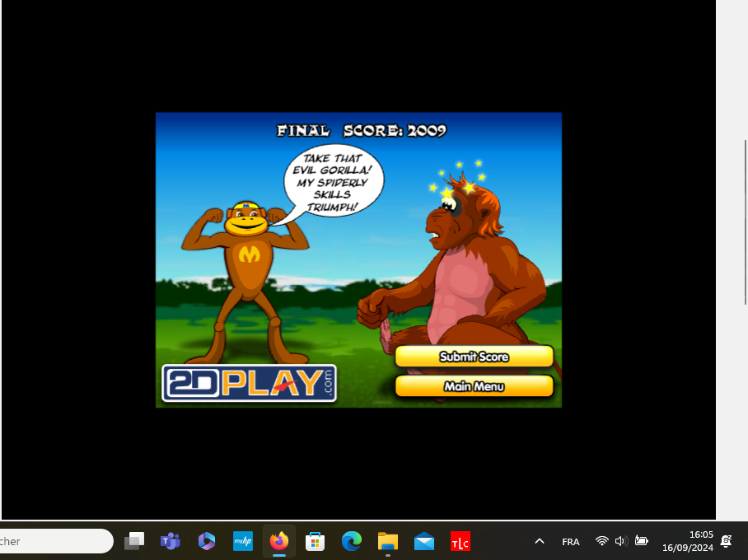
Task: Return to Main Menu in the game
Action: pyautogui.click(x=474, y=386)
